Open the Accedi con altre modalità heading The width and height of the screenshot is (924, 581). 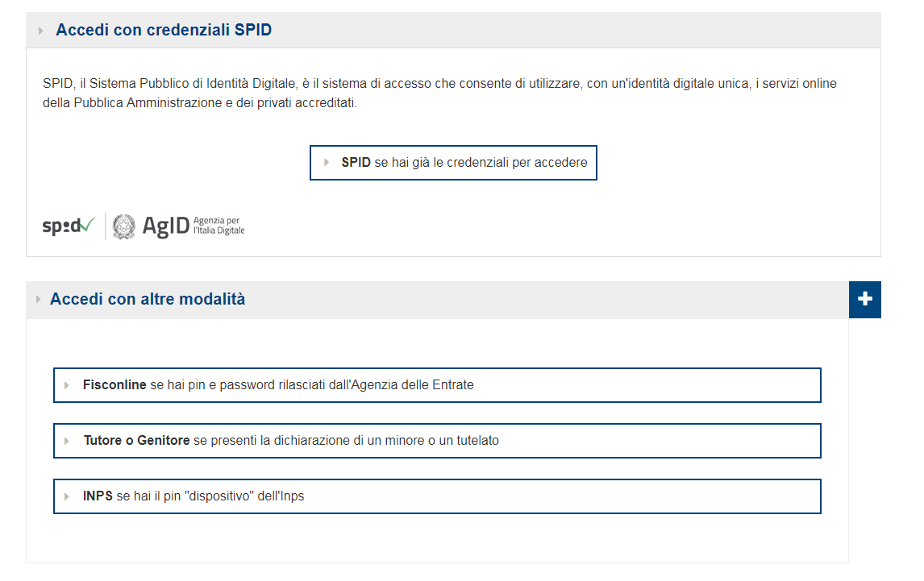[x=148, y=299]
